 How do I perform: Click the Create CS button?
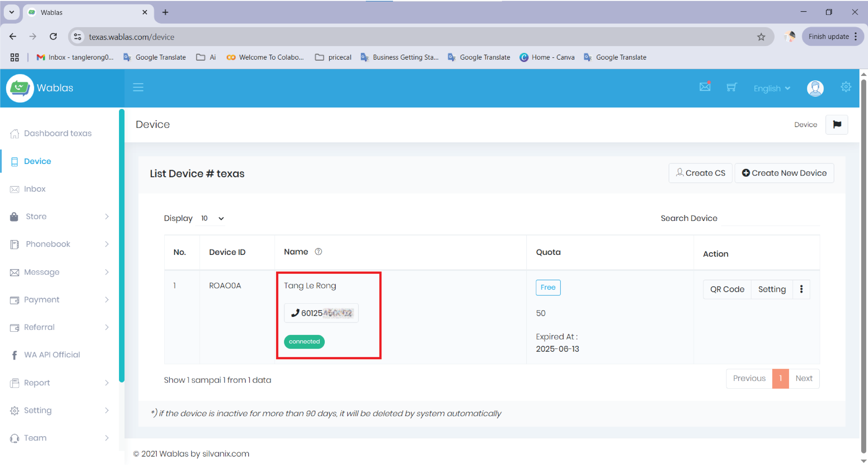coord(701,173)
